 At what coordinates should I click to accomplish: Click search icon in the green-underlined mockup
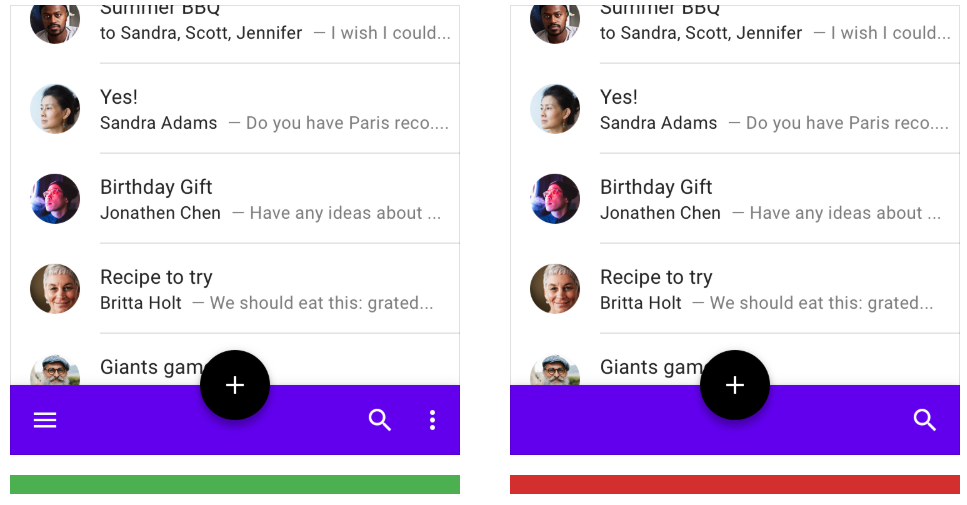380,420
